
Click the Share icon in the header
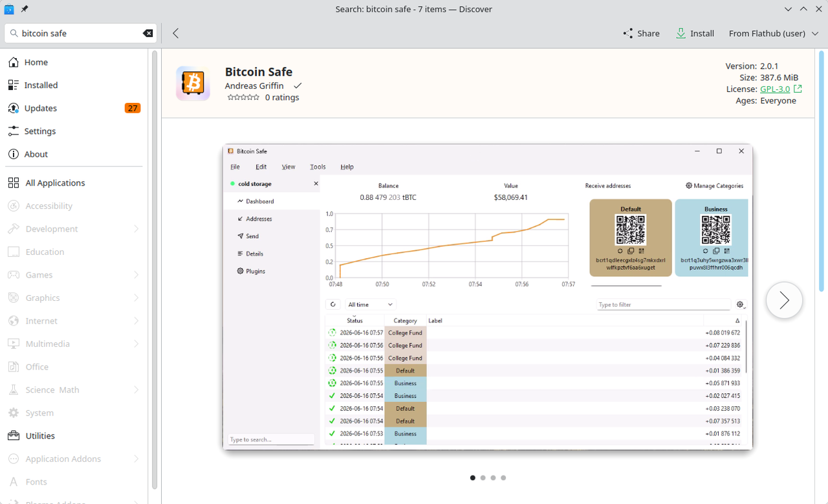628,33
